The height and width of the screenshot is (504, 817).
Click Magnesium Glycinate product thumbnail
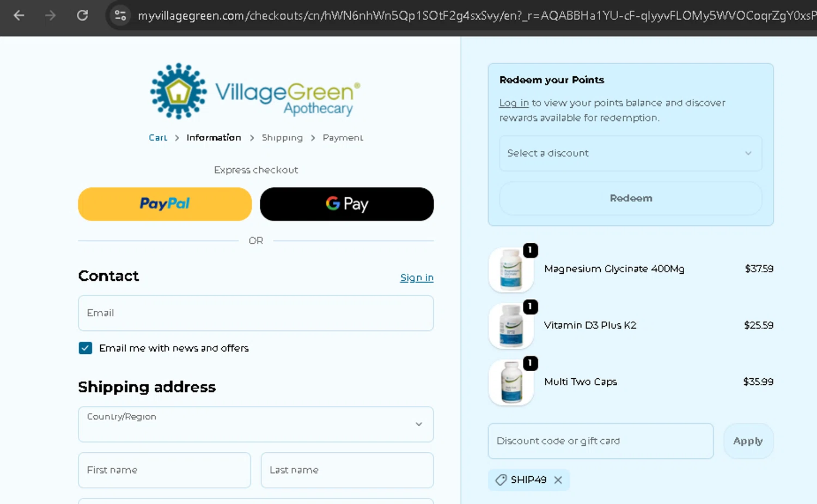pyautogui.click(x=511, y=269)
